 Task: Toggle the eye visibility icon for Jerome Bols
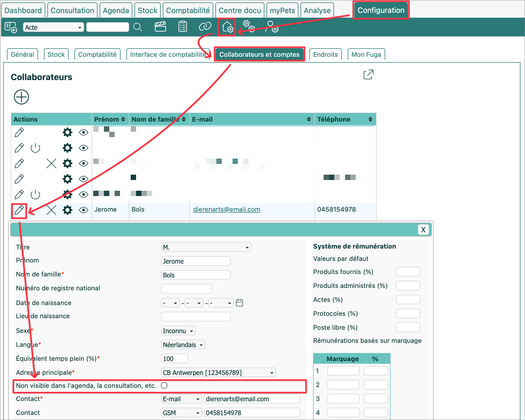(84, 210)
